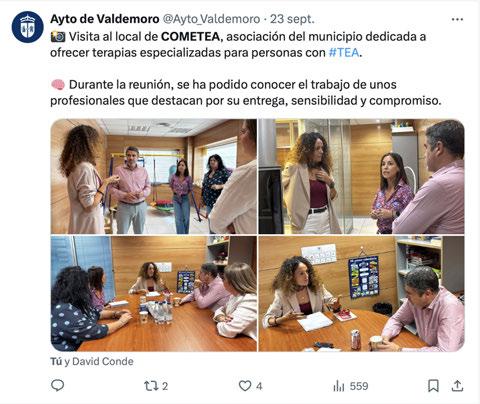This screenshot has width=480, height=404.
Task: View the retweet count of 2
Action: [x=165, y=386]
